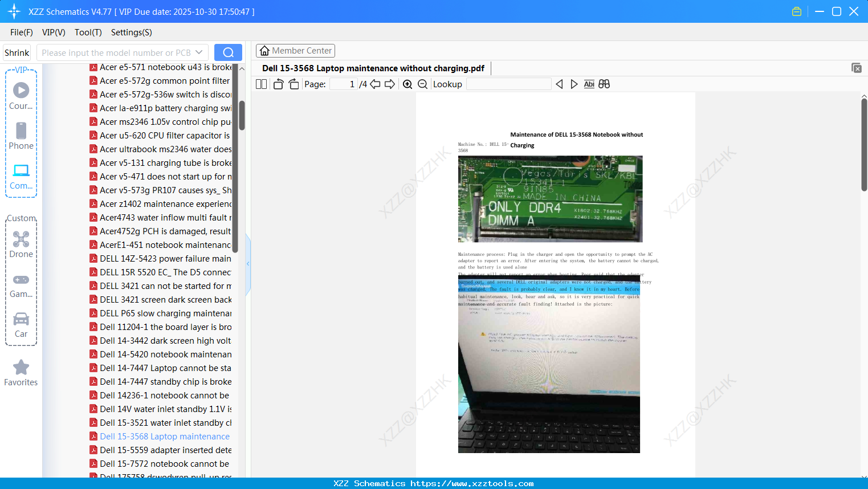Click the Page number input box
868x489 pixels.
click(344, 84)
